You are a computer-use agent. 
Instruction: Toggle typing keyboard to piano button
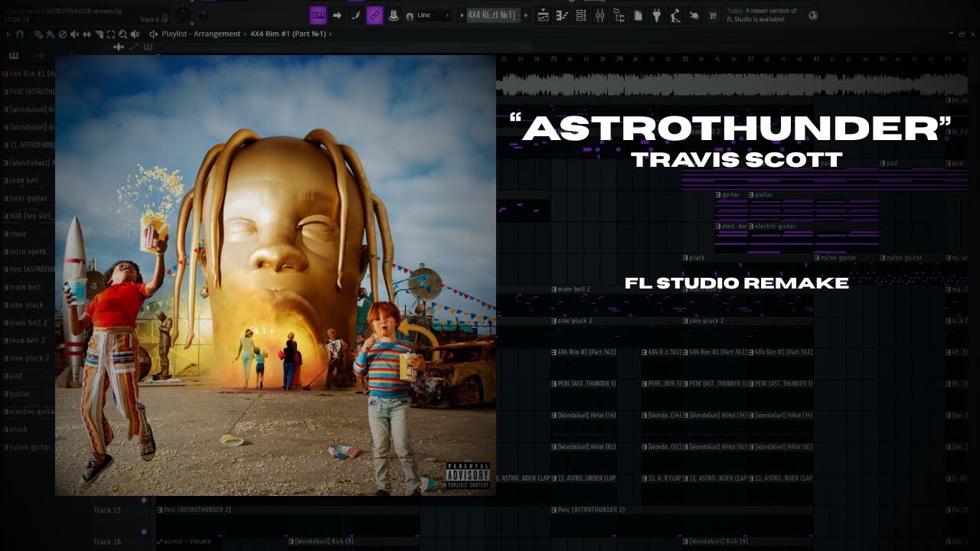[318, 15]
